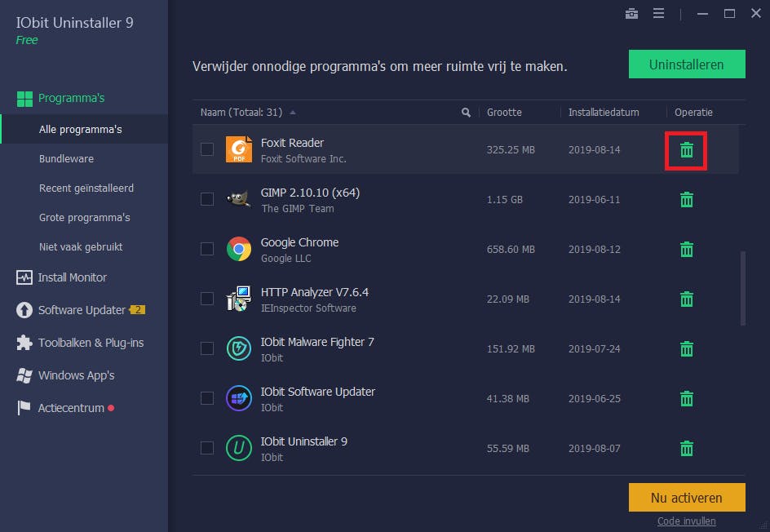Image resolution: width=770 pixels, height=532 pixels.
Task: Click the Software Updater badge showing 2
Action: (138, 310)
